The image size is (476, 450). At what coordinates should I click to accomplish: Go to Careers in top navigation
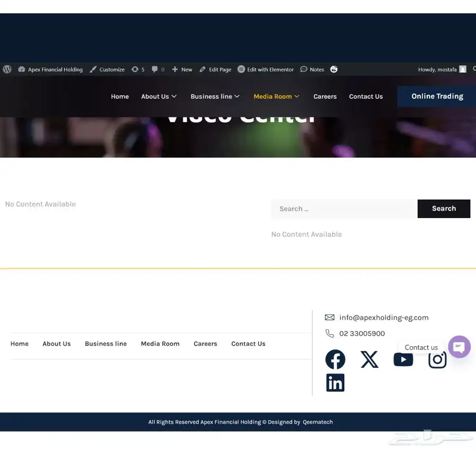point(325,96)
